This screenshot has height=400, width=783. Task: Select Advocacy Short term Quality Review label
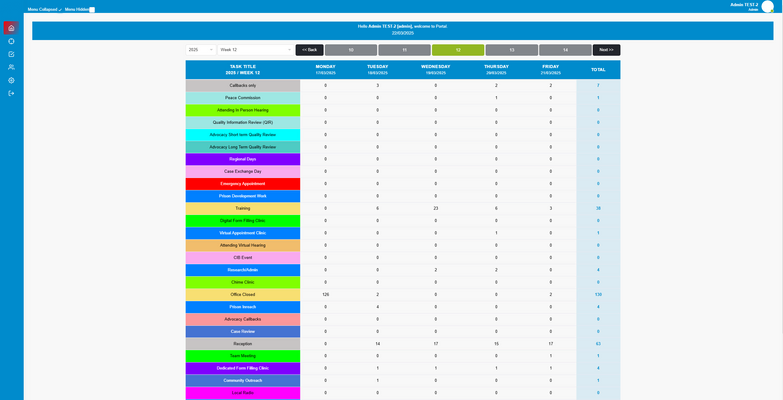point(243,135)
